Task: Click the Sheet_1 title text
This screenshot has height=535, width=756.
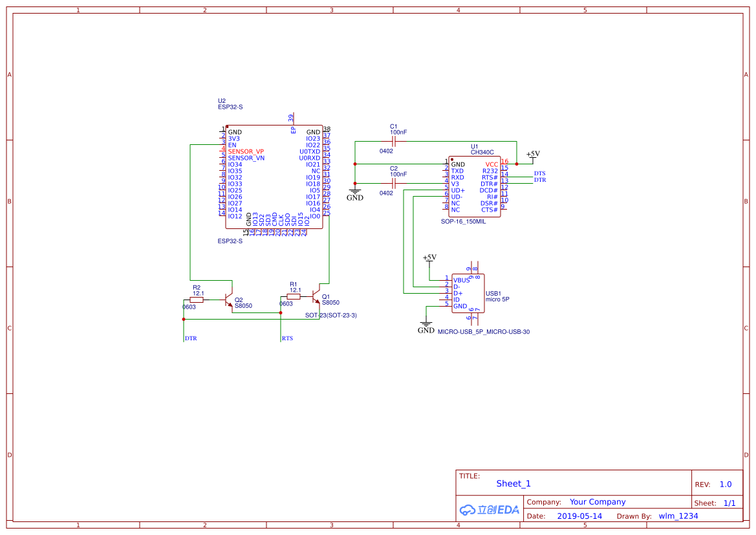Action: click(513, 483)
